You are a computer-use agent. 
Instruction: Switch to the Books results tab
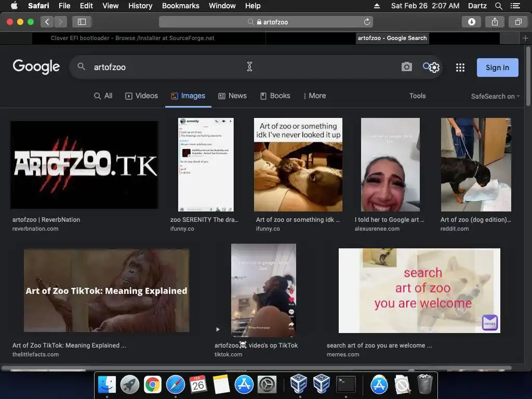tap(275, 96)
